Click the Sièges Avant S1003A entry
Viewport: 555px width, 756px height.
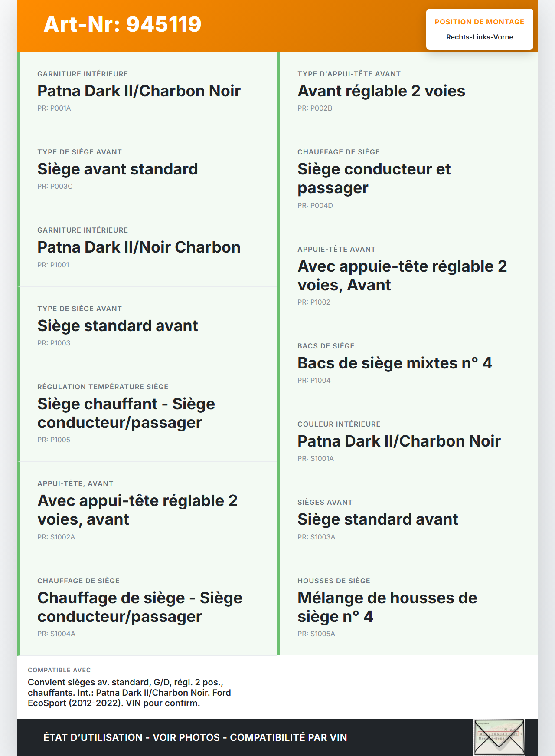click(x=408, y=519)
